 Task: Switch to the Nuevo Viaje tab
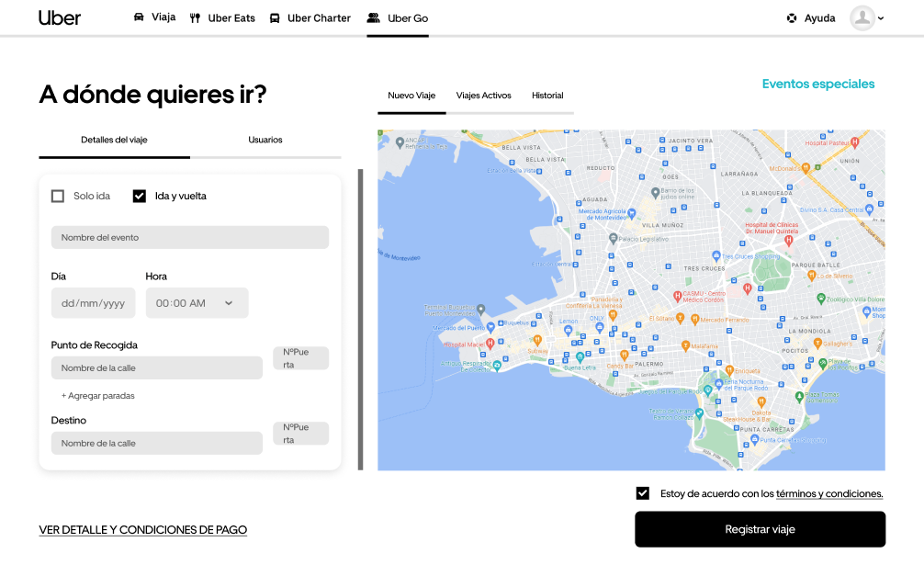pos(411,96)
